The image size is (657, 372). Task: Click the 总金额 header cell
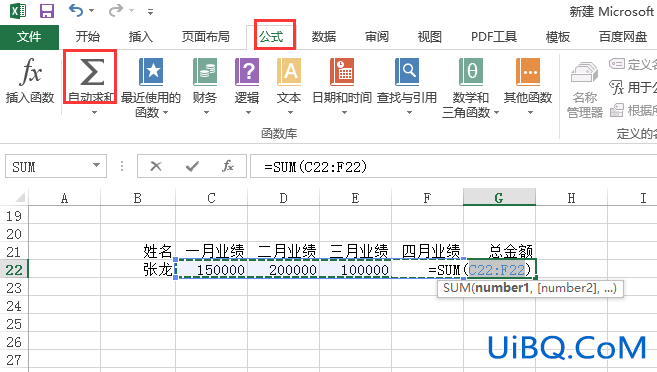pos(499,251)
